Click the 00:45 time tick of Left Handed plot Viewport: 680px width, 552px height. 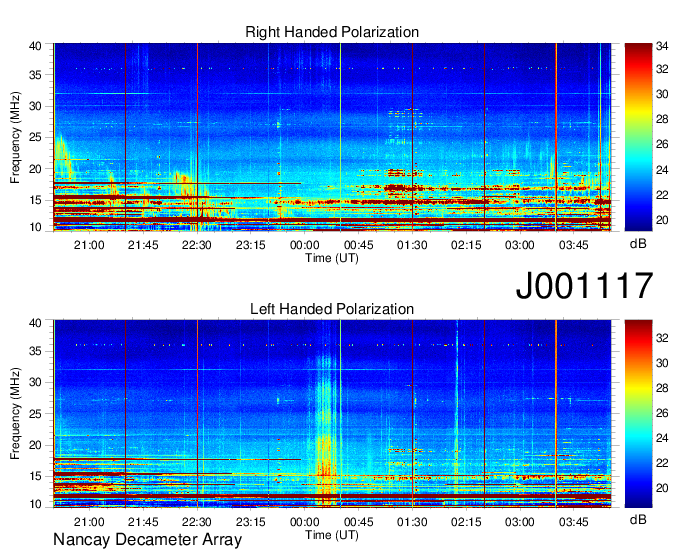358,522
